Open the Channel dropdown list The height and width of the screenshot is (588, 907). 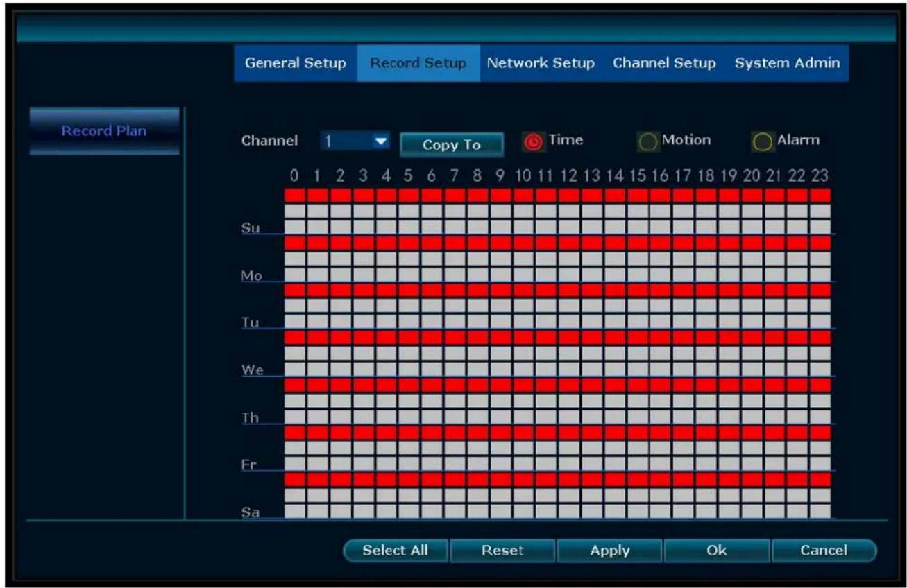[356, 141]
